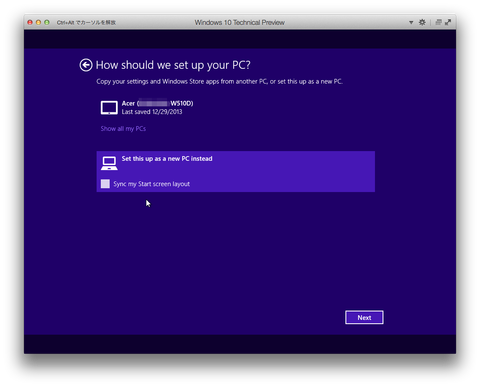Close the window with the red button
Image resolution: width=480 pixels, height=387 pixels.
(x=30, y=22)
